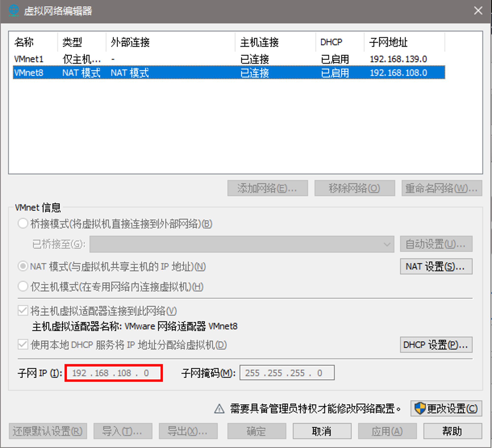Viewport: 492px width, 448px height.
Task: Select the VMnet1 row
Action: (229, 59)
